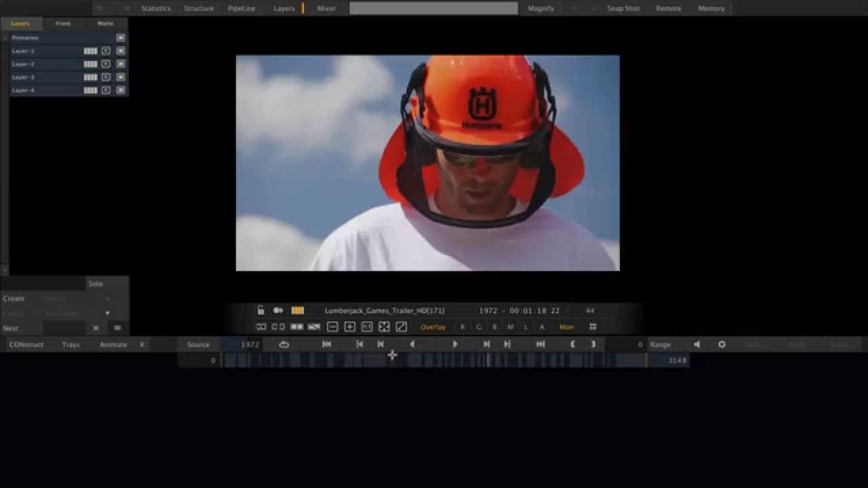Step forward one frame
Image resolution: width=868 pixels, height=488 pixels.
pos(486,344)
